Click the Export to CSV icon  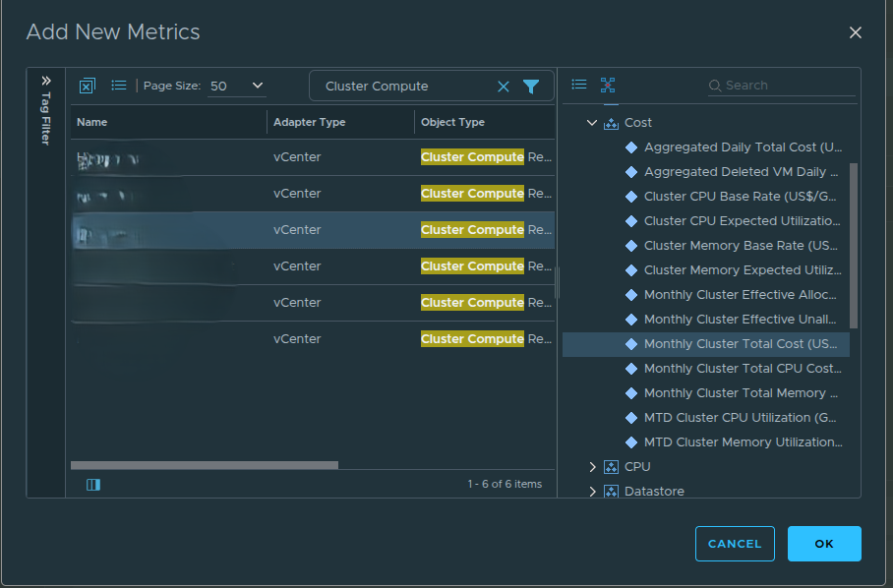87,86
